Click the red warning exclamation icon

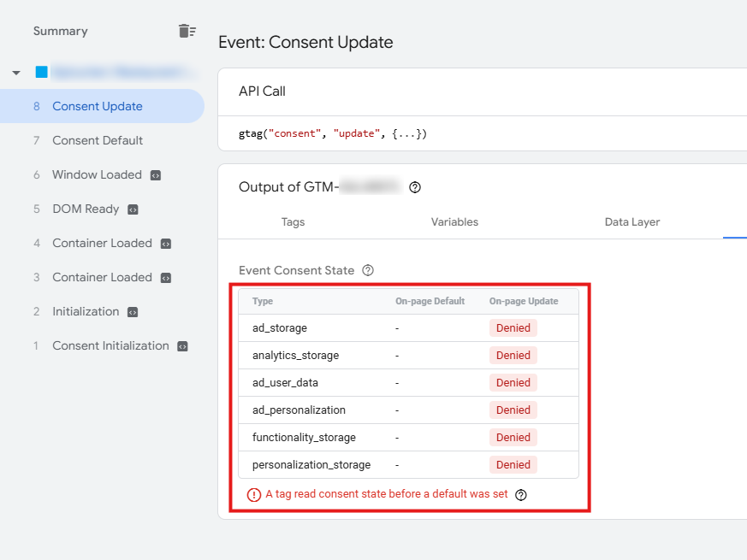[254, 494]
